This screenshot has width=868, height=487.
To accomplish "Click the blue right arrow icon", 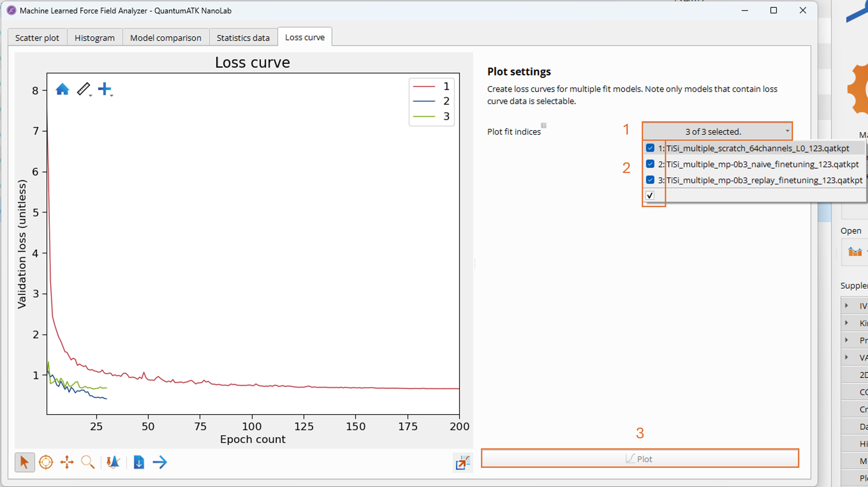I will (x=160, y=462).
